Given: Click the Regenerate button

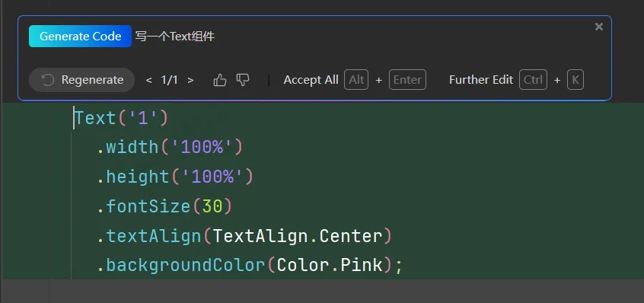Looking at the screenshot, I should click(x=81, y=80).
